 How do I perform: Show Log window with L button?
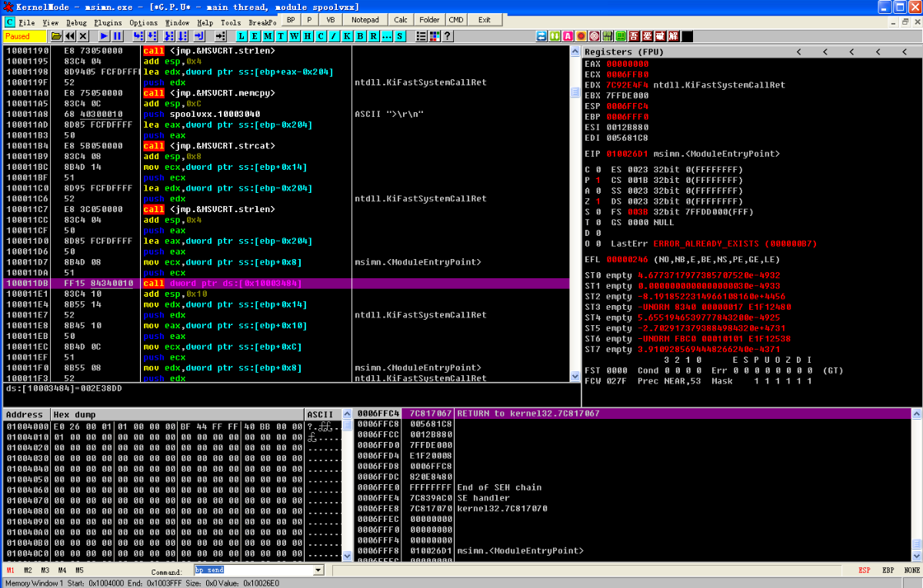click(x=241, y=36)
